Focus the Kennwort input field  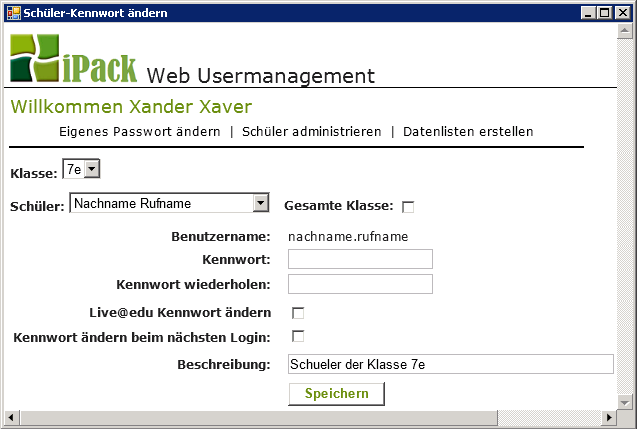pyautogui.click(x=360, y=260)
